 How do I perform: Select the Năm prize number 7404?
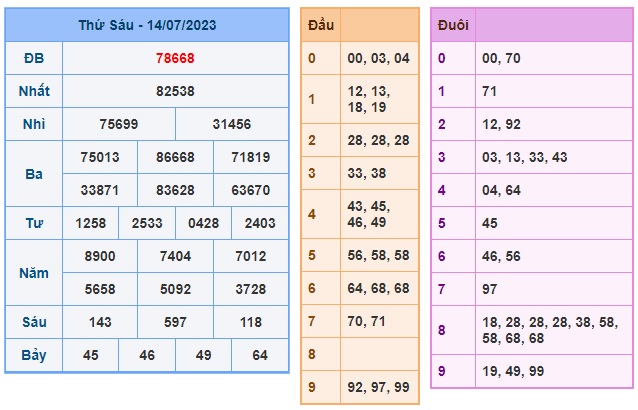pyautogui.click(x=175, y=256)
